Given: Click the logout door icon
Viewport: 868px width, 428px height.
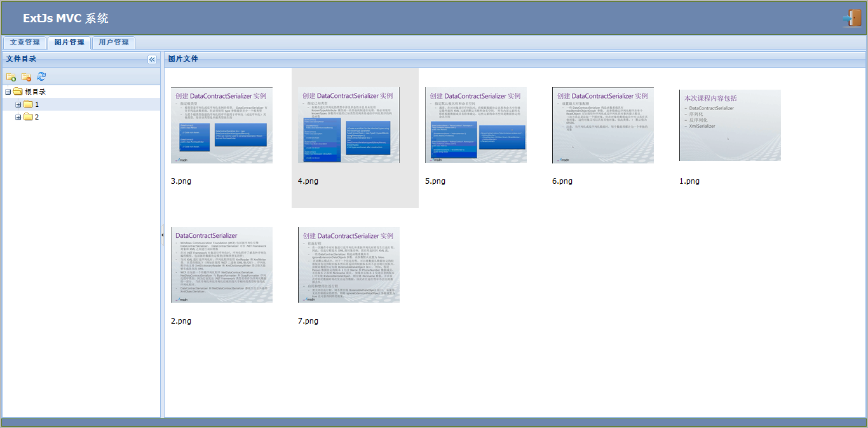Looking at the screenshot, I should coord(851,18).
